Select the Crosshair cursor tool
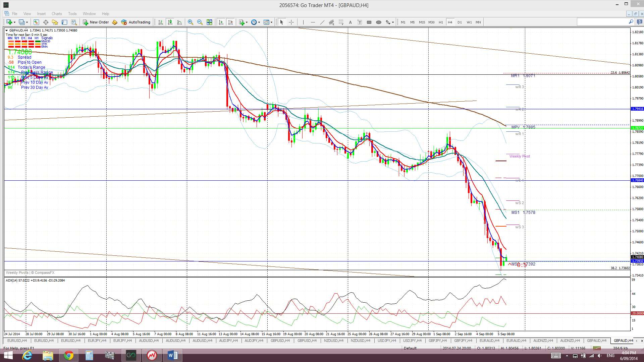This screenshot has width=644, height=362. click(291, 22)
